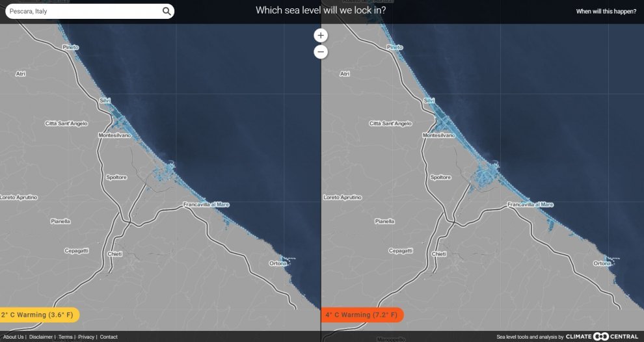Select the 2° C Warming label
The width and height of the screenshot is (644, 342).
tap(38, 315)
